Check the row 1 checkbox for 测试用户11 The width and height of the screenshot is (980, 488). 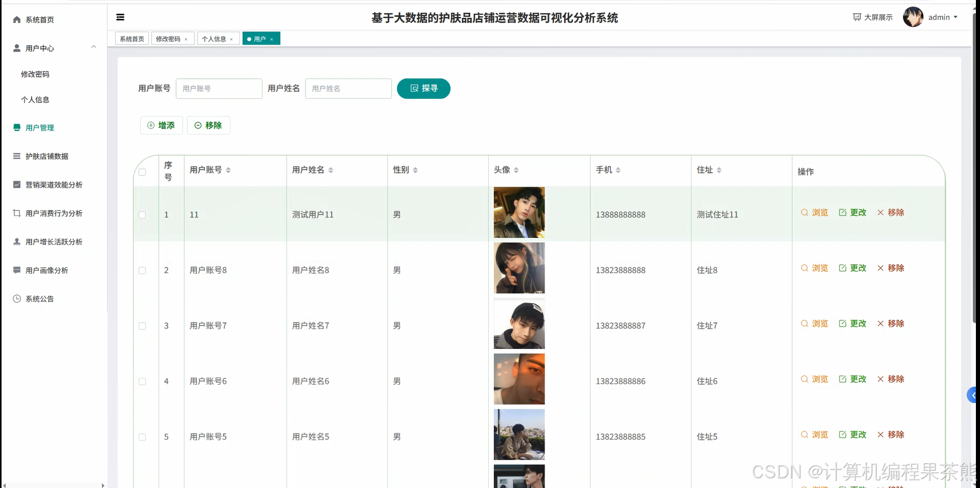pyautogui.click(x=142, y=215)
